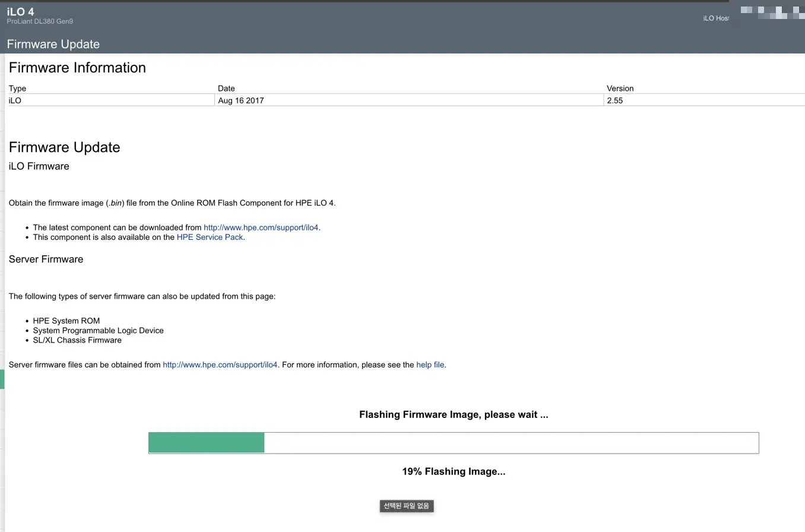This screenshot has width=805, height=532.
Task: Open the hpe.com link for server firmware files
Action: (220, 365)
